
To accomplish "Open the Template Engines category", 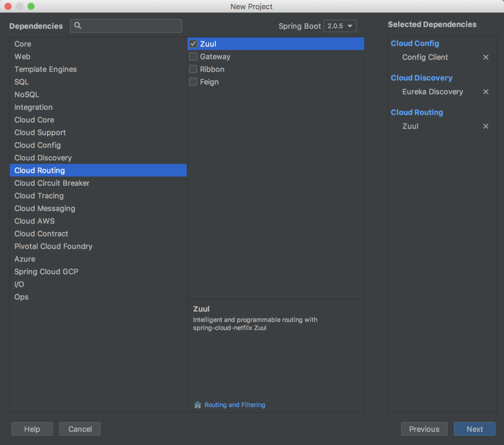I will click(45, 69).
